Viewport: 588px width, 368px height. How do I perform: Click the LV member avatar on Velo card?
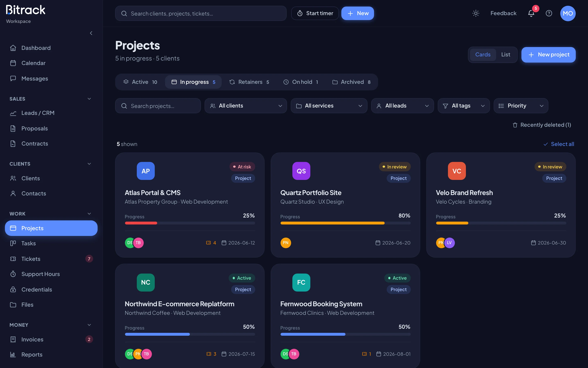click(449, 243)
